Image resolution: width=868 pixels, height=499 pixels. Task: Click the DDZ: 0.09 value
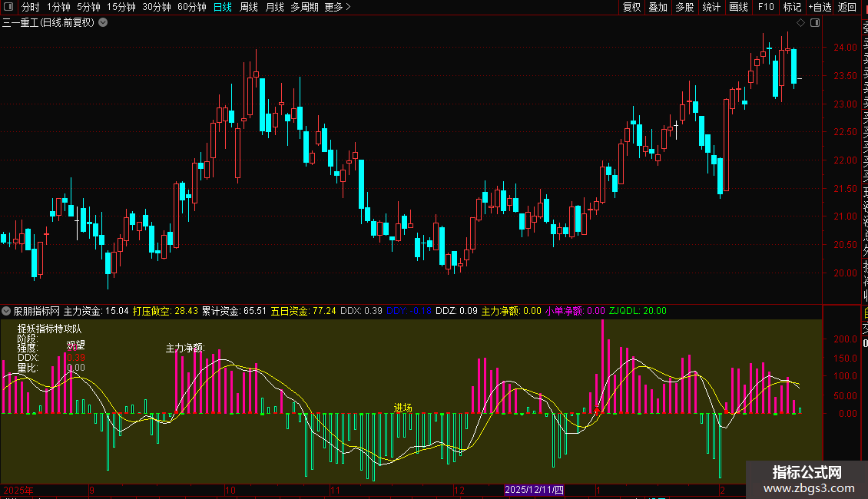(457, 311)
